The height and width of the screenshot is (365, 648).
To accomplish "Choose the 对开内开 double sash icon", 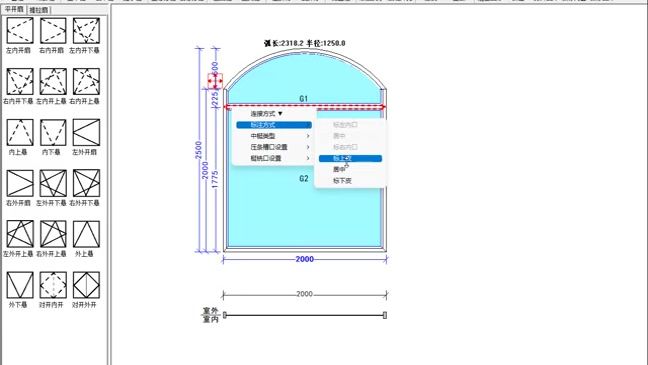I will click(x=53, y=285).
